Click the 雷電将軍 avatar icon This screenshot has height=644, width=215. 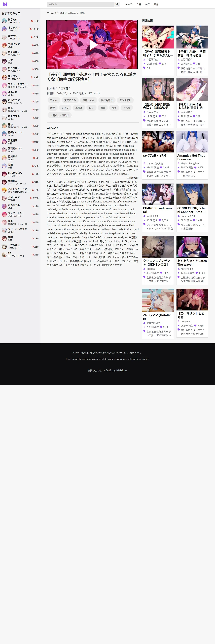(4, 142)
